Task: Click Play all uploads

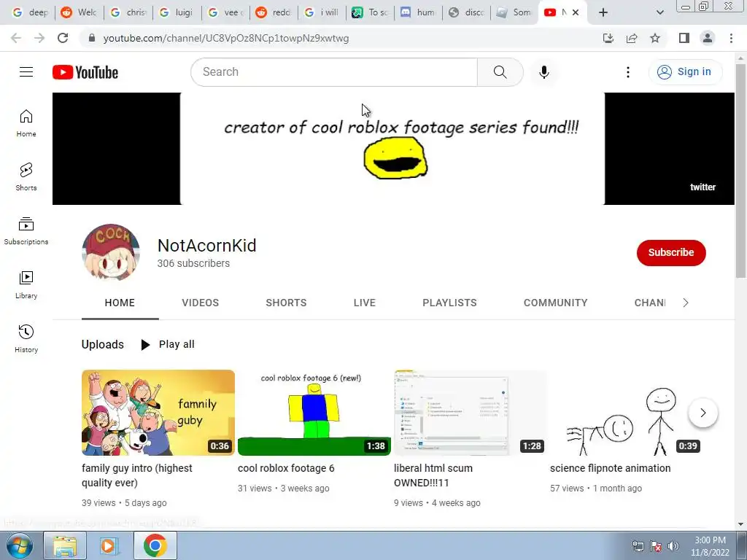Action: click(x=168, y=344)
